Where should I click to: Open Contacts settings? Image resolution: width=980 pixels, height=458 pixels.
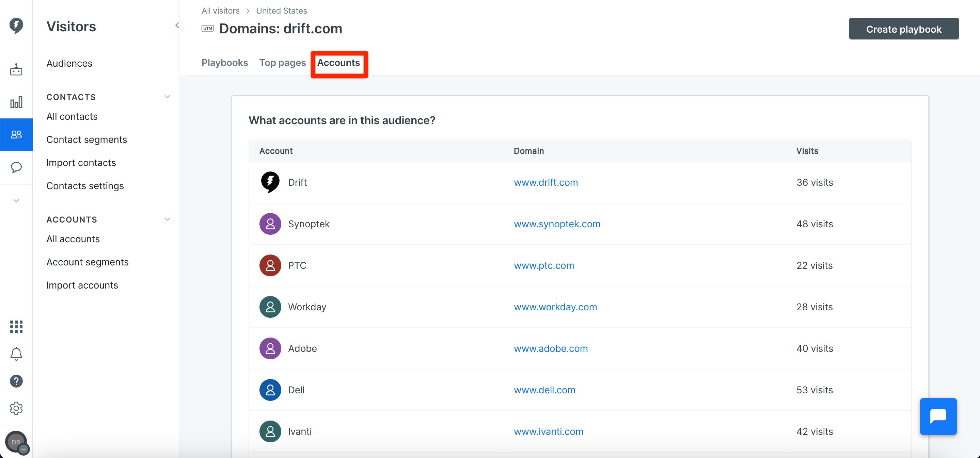coord(85,185)
